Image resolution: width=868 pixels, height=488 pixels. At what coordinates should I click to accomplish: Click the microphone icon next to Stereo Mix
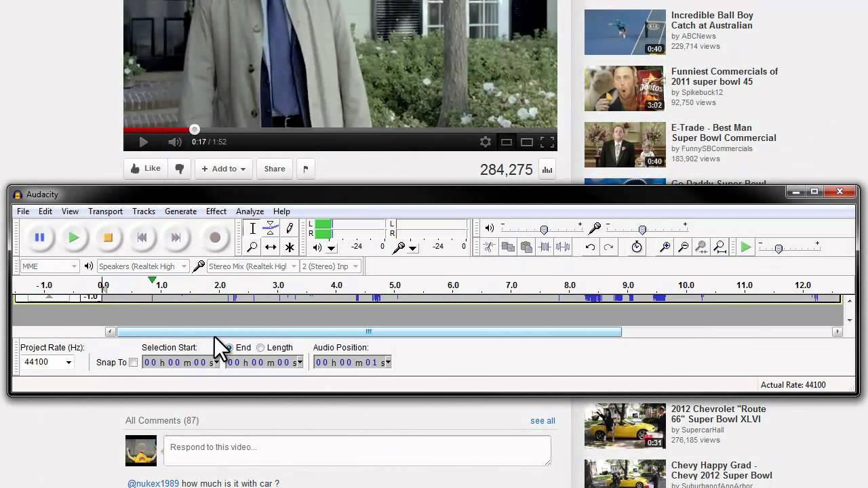(x=199, y=266)
